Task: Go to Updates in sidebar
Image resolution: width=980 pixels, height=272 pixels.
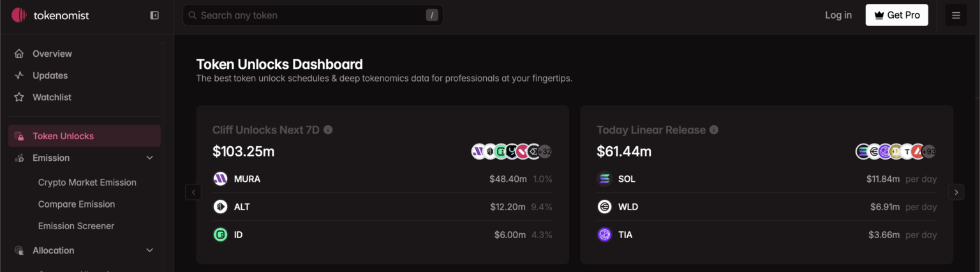Action: [50, 75]
